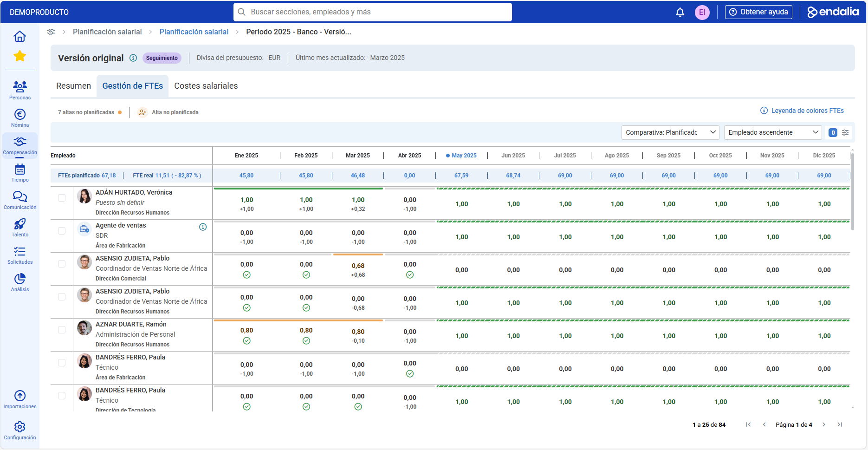Open the Análisis chart icon
The width and height of the screenshot is (868, 450).
click(x=20, y=279)
